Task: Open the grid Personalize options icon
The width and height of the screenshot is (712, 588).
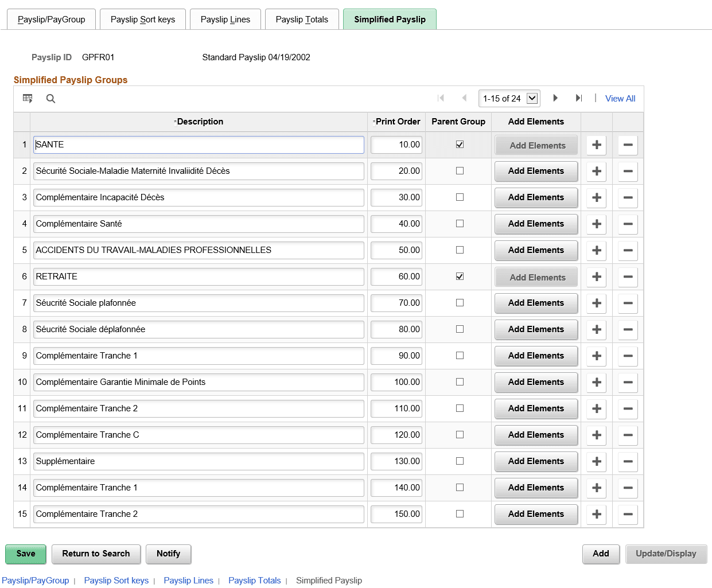Action: [x=27, y=98]
